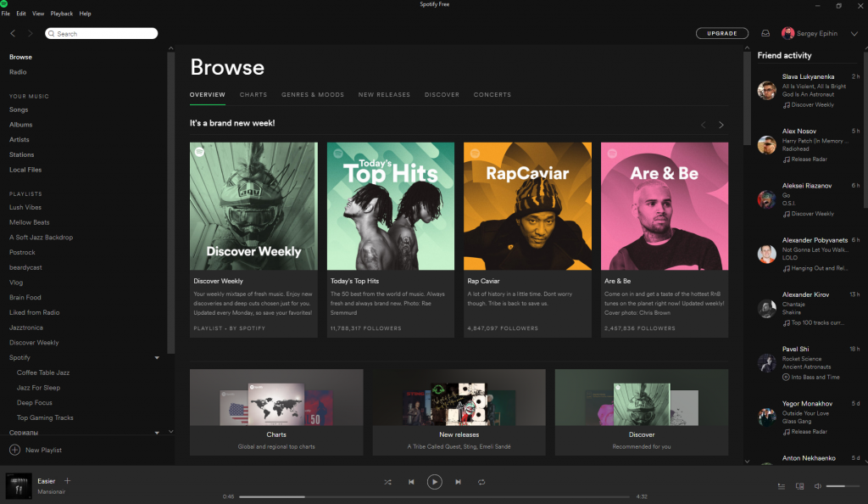Open the play queue
The height and width of the screenshot is (504, 868).
pyautogui.click(x=781, y=486)
